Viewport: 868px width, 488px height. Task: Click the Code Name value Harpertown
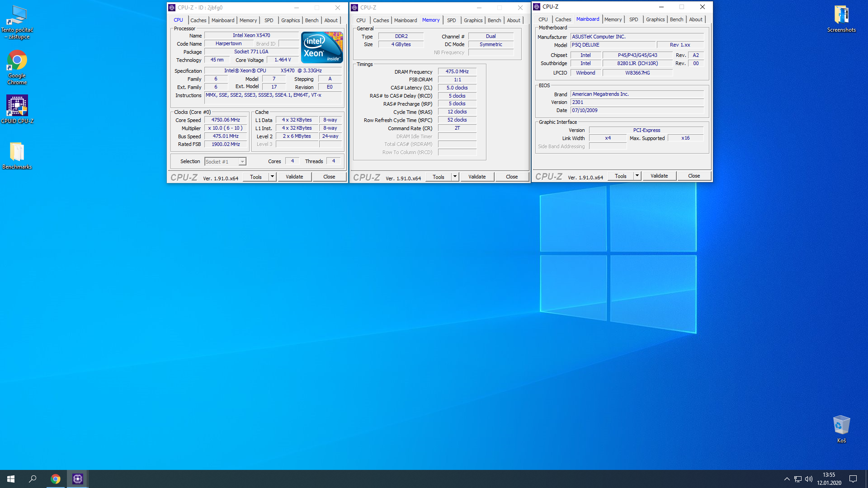228,44
